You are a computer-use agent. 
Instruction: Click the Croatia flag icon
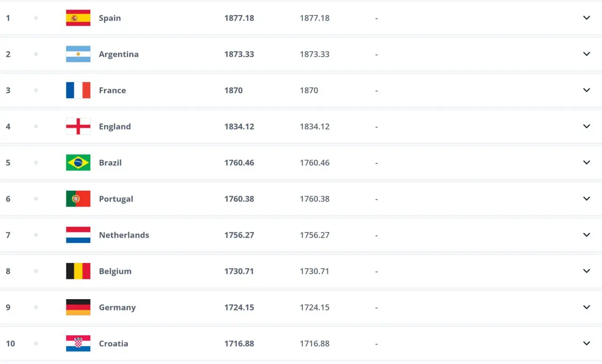click(78, 343)
